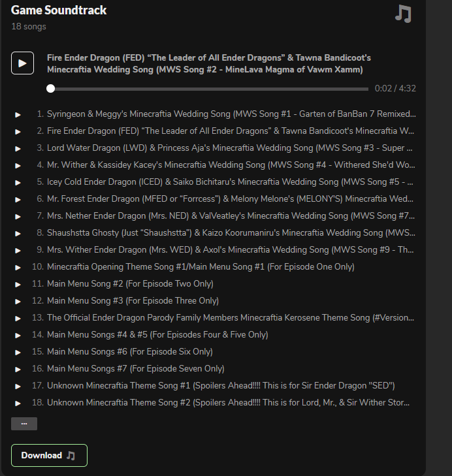Screen dimensions: 452x476
Task: Click the music note icon beside Game Soundtrack
Action: point(403,14)
